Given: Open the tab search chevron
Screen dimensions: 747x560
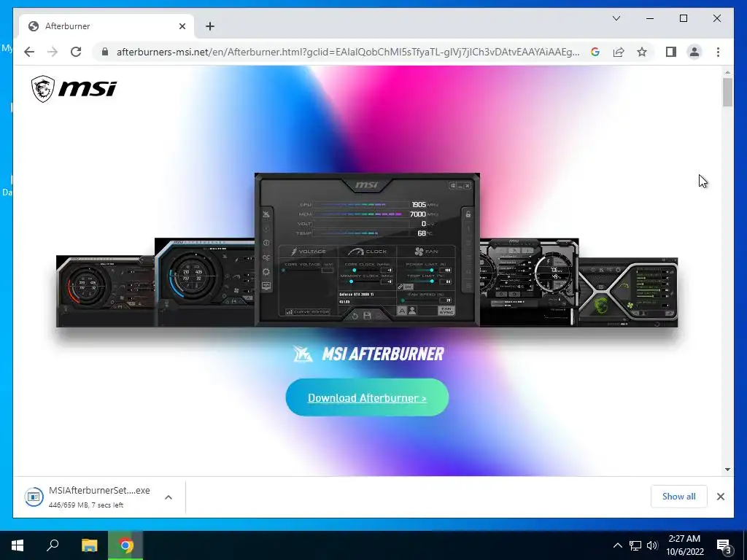Looking at the screenshot, I should click(616, 18).
